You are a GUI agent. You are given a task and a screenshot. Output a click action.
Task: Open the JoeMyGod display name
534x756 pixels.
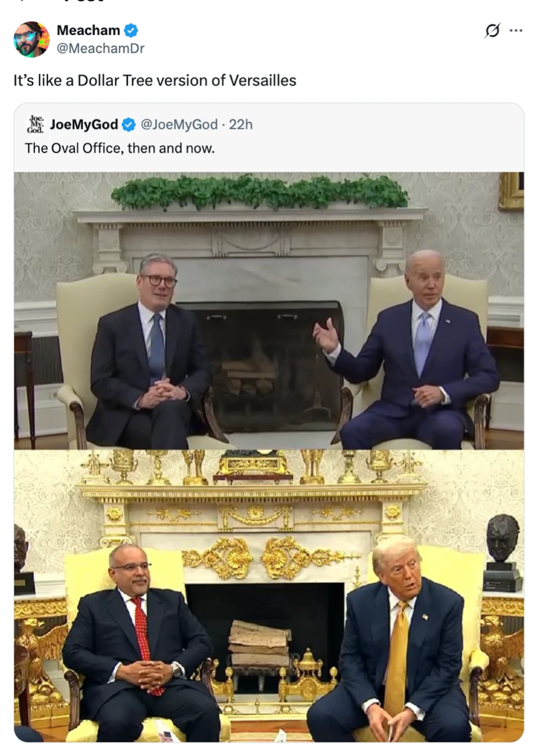click(84, 124)
